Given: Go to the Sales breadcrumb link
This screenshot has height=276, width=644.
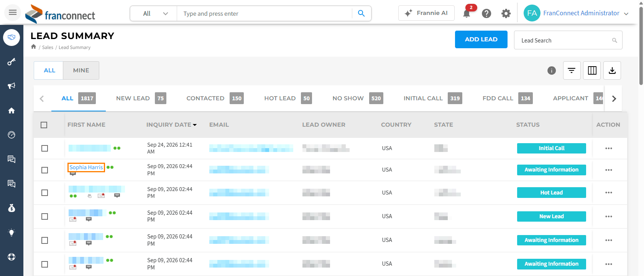Looking at the screenshot, I should [x=48, y=47].
